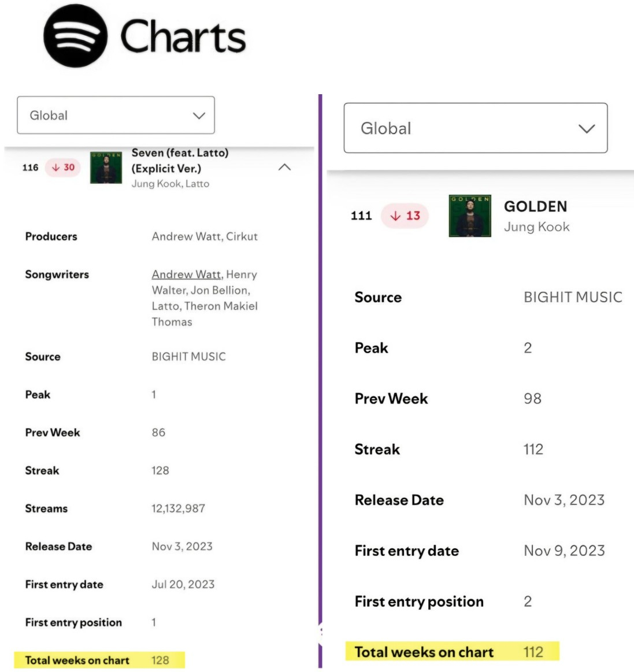Click the highlighted 128 total weeks value
Viewport: 634px width, 672px height.
tap(160, 660)
